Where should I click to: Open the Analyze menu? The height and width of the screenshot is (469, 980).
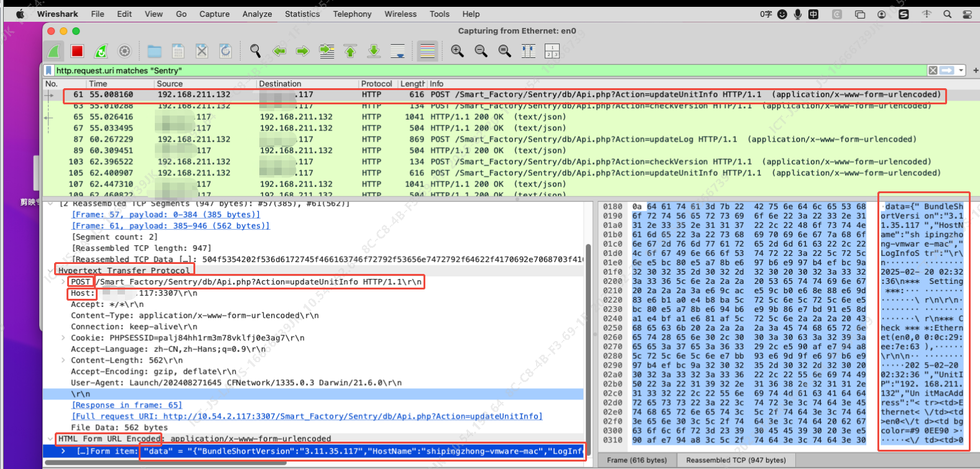click(257, 14)
